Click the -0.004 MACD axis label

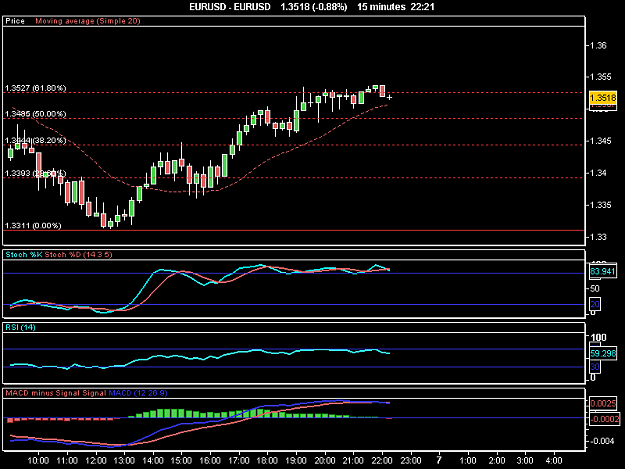(x=603, y=441)
